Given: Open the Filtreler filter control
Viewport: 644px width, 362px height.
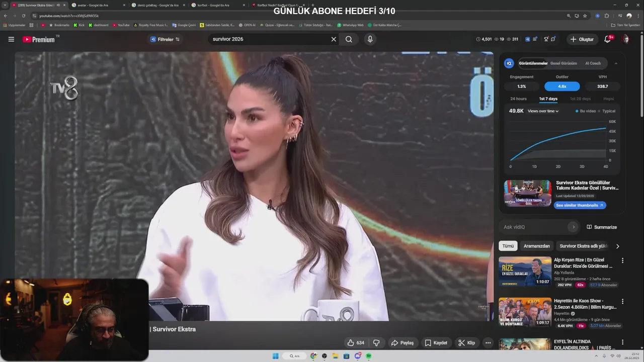Looking at the screenshot, I should pos(165,39).
